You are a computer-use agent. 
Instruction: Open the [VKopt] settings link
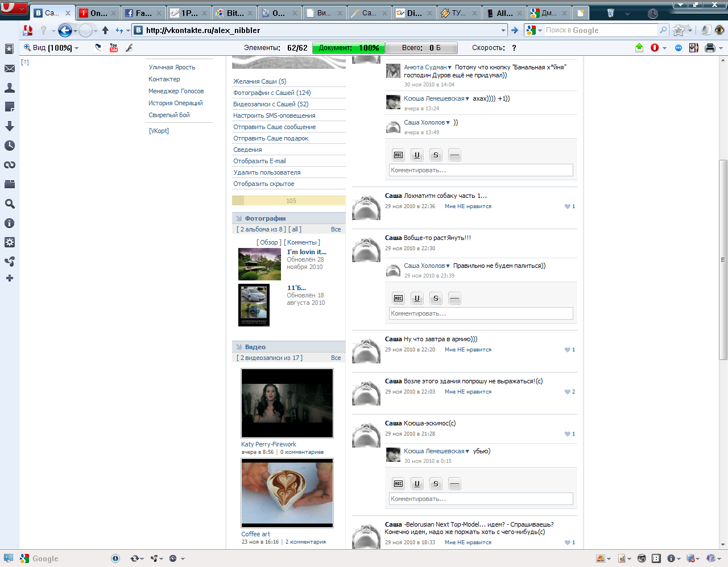[x=159, y=131]
